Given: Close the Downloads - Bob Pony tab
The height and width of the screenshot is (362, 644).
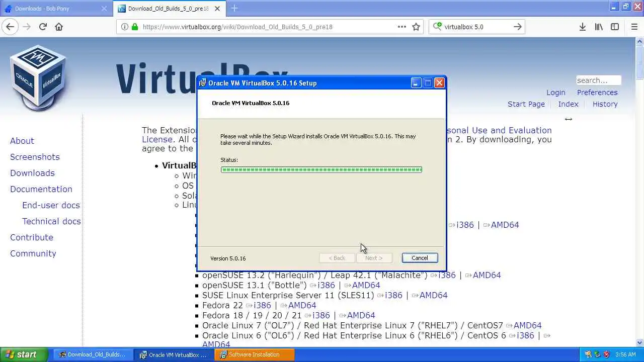Looking at the screenshot, I should [104, 9].
